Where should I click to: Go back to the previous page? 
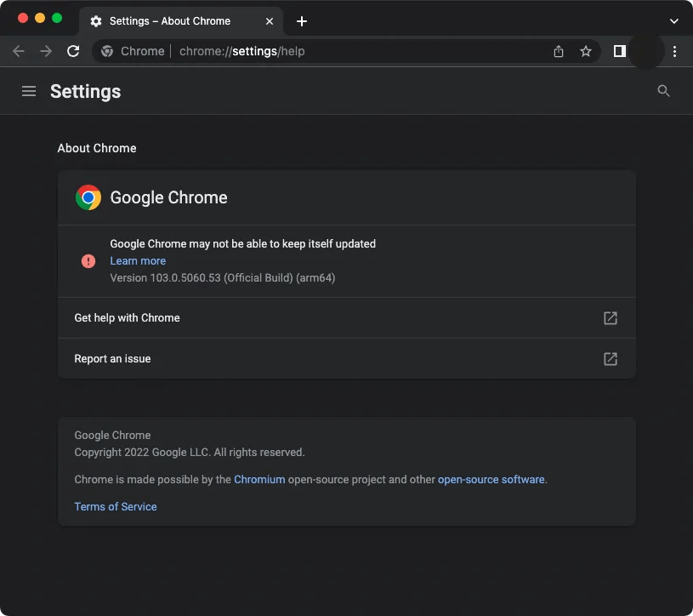(19, 51)
